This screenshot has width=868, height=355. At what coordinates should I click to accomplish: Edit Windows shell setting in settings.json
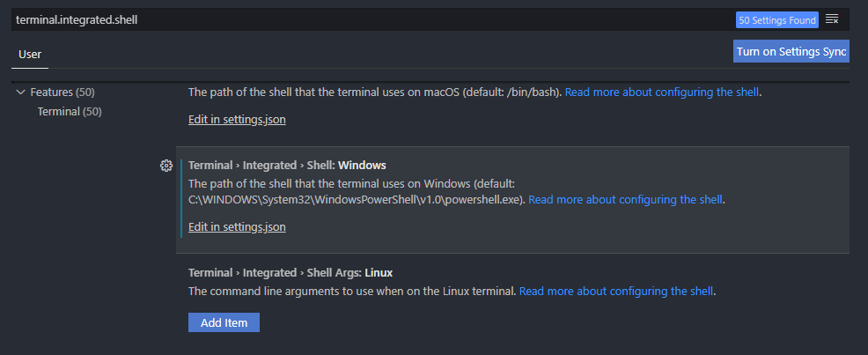pos(237,226)
